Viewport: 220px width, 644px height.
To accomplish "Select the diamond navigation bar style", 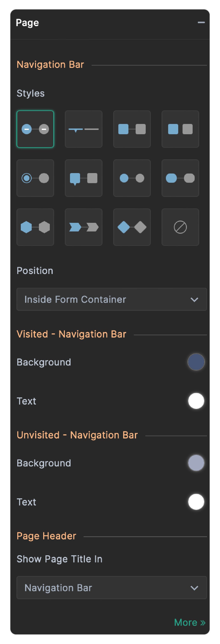I will pos(132,227).
